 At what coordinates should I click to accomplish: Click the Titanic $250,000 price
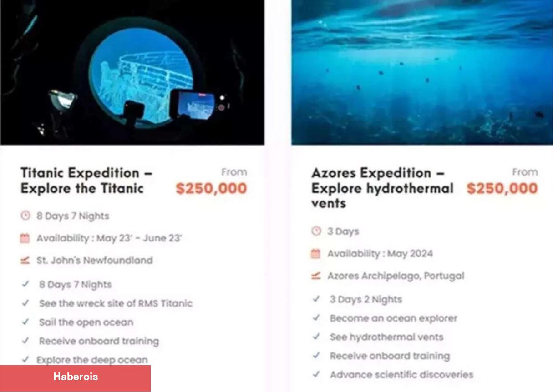(211, 189)
